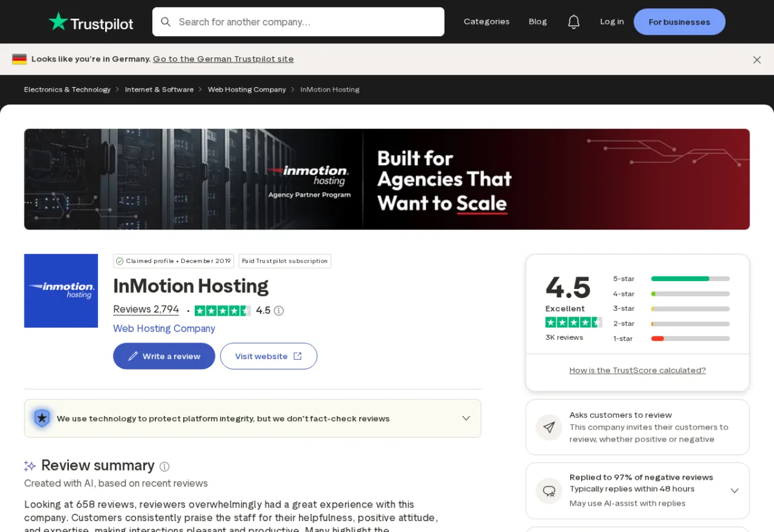
Task: Click Paid Trustpilot subscription badge
Action: tap(284, 261)
